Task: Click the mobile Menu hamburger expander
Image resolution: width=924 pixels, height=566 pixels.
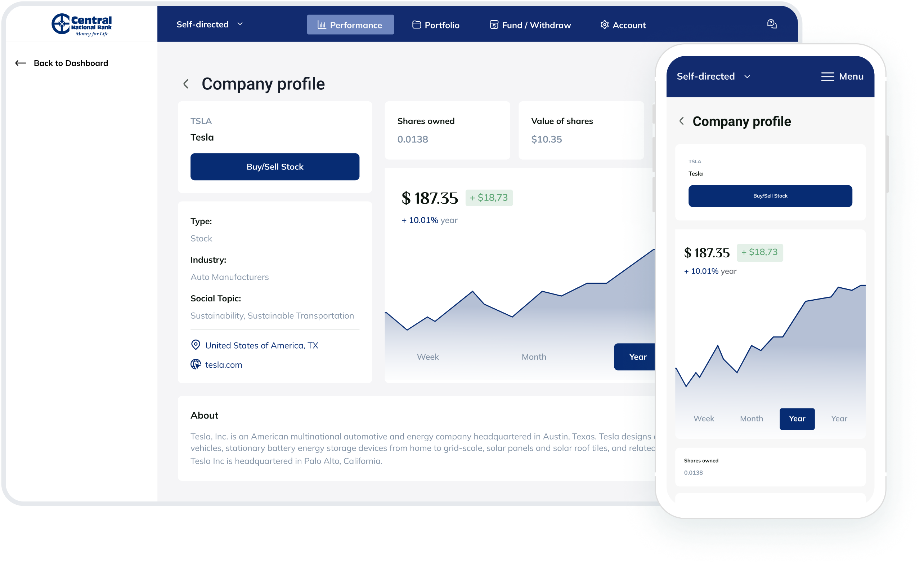Action: click(827, 75)
